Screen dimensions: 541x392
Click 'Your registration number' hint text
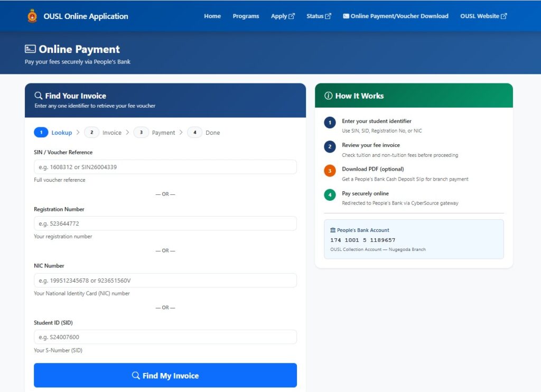pos(63,237)
